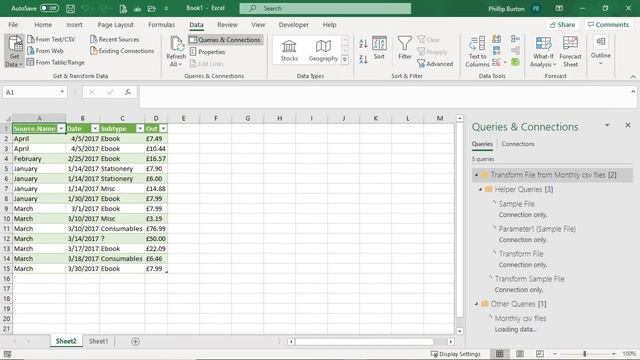
Task: Switch to Page Layout view icon
Action: point(520,354)
